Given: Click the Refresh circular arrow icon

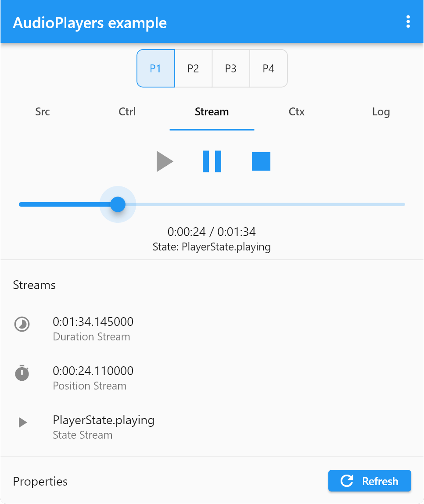Looking at the screenshot, I should [347, 481].
